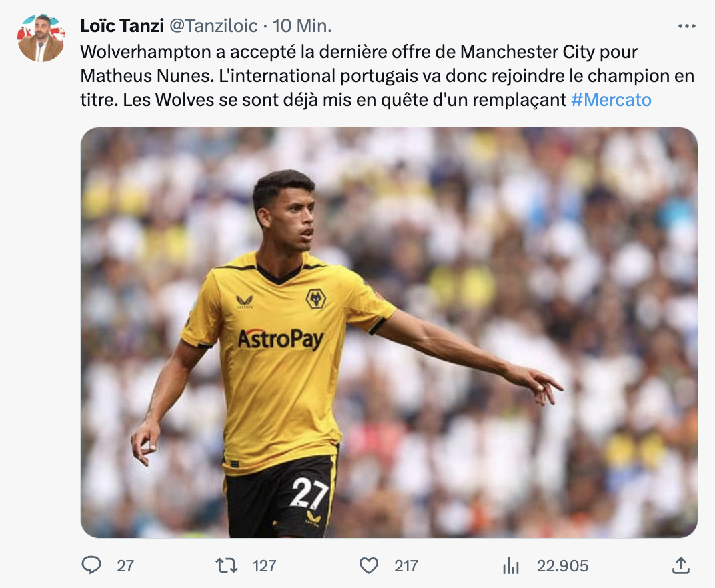Open the view analytics bar chart icon
Viewport: 715px width, 588px height.
[x=511, y=566]
